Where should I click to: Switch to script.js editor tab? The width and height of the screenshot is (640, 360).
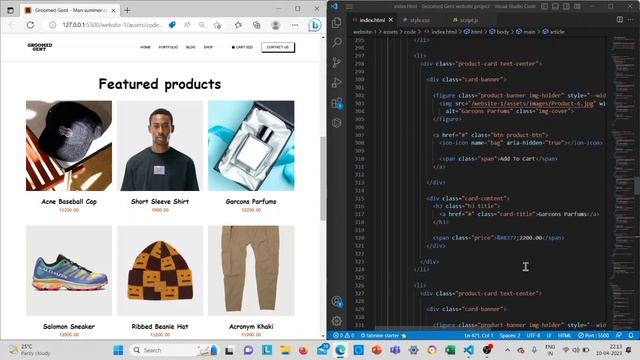click(469, 20)
